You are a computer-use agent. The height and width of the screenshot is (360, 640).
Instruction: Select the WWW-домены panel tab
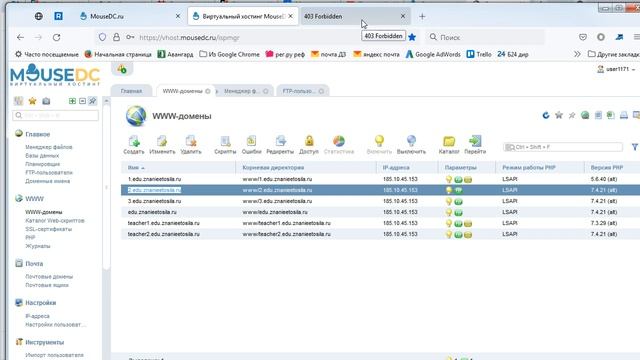pyautogui.click(x=182, y=91)
